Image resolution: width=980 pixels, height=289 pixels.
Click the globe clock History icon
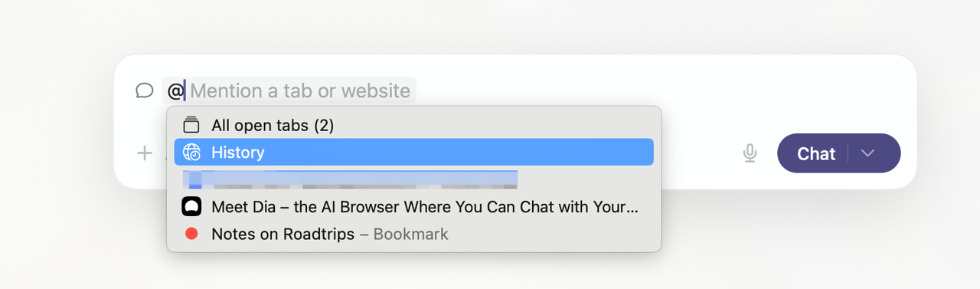click(191, 152)
